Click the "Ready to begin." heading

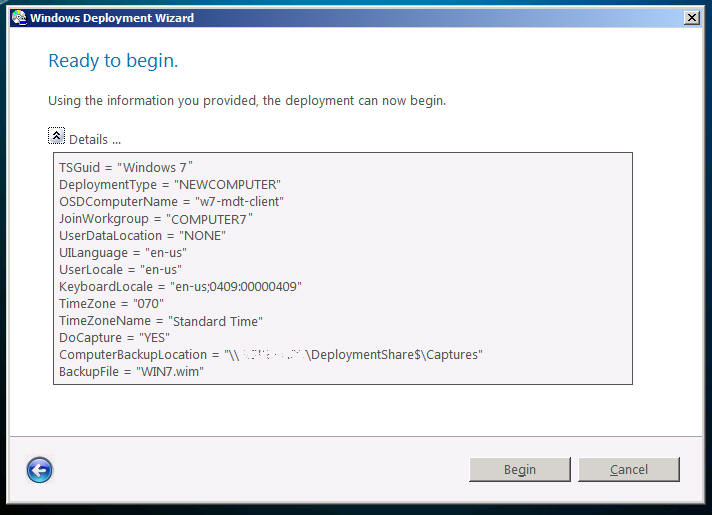tap(113, 62)
